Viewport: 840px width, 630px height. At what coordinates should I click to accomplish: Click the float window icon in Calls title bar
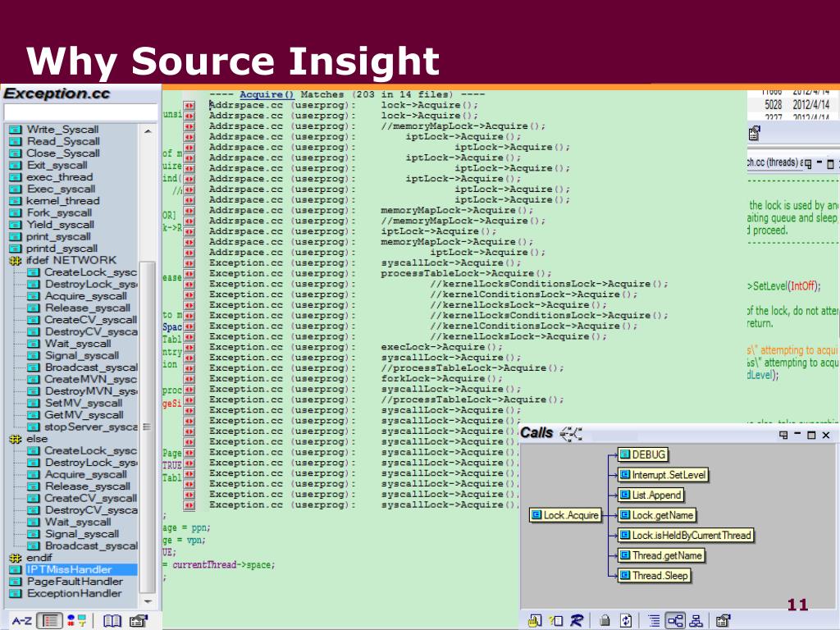tap(783, 435)
